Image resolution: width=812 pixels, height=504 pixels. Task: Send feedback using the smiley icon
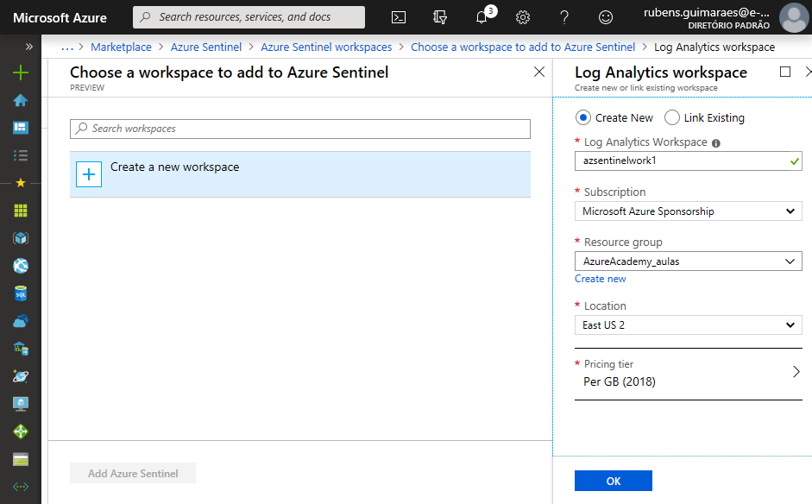(x=606, y=17)
